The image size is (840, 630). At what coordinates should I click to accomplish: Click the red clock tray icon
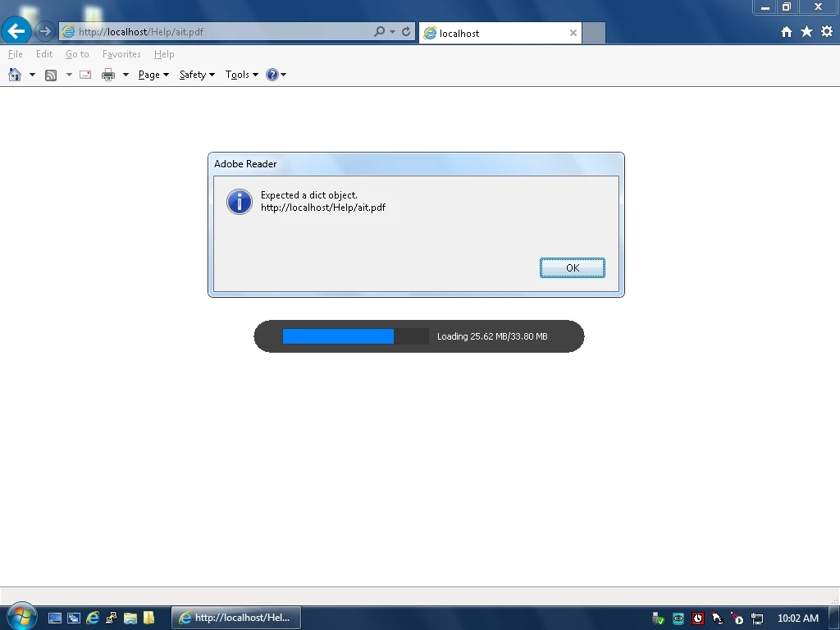pyautogui.click(x=697, y=619)
